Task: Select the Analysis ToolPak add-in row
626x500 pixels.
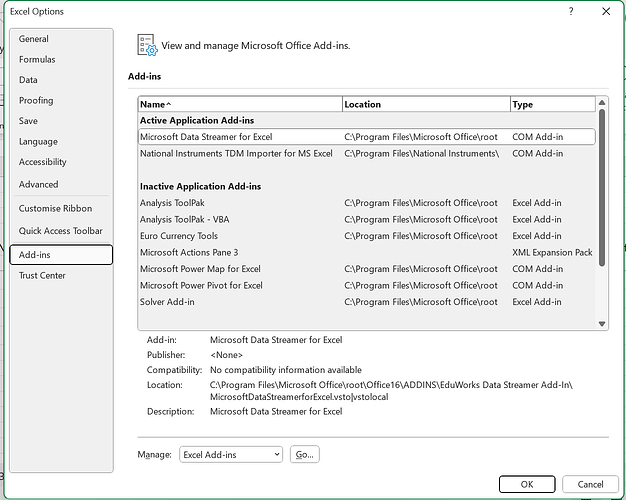Action: [366, 203]
